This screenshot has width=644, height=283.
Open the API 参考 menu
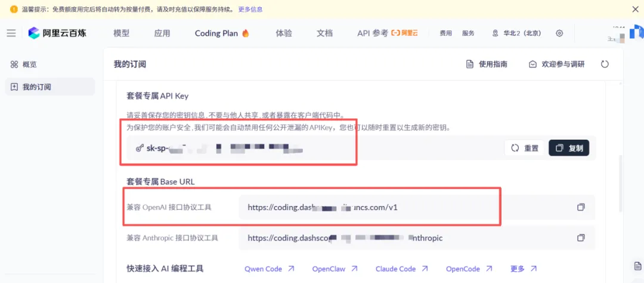(x=373, y=33)
